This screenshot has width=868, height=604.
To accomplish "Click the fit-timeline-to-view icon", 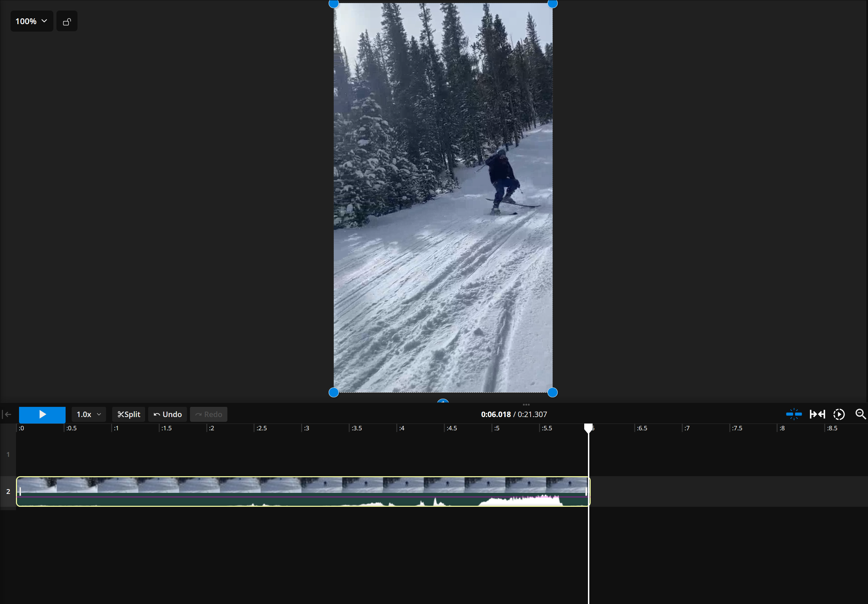I will point(818,414).
